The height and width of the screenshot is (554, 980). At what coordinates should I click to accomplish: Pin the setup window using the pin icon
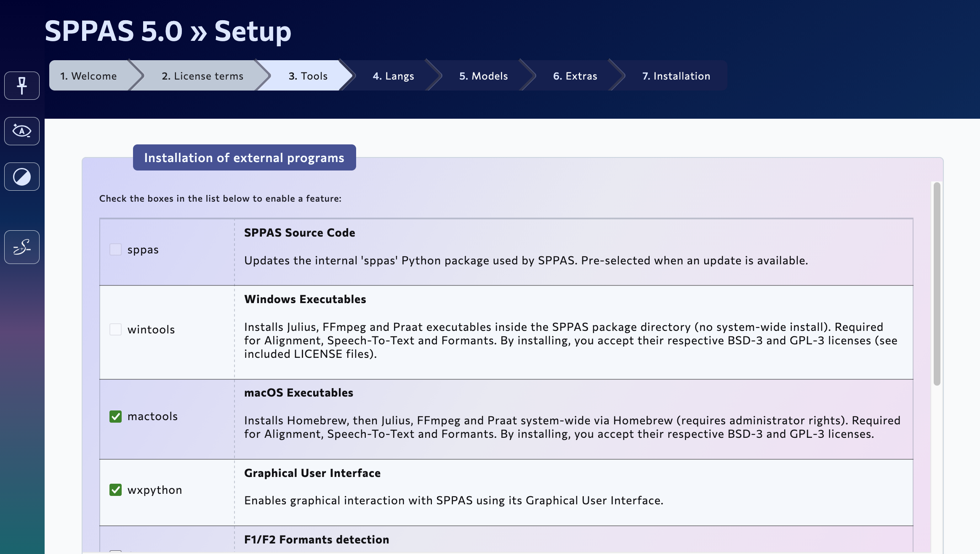tap(21, 85)
